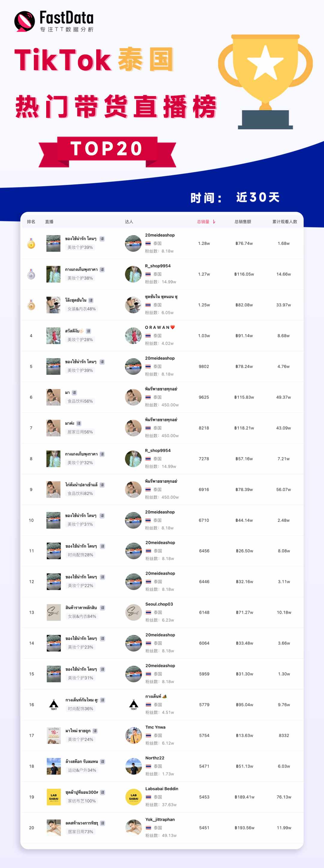Click the bronze medal rank three icon
Viewport: 324px width, 868px height.
pos(31,305)
